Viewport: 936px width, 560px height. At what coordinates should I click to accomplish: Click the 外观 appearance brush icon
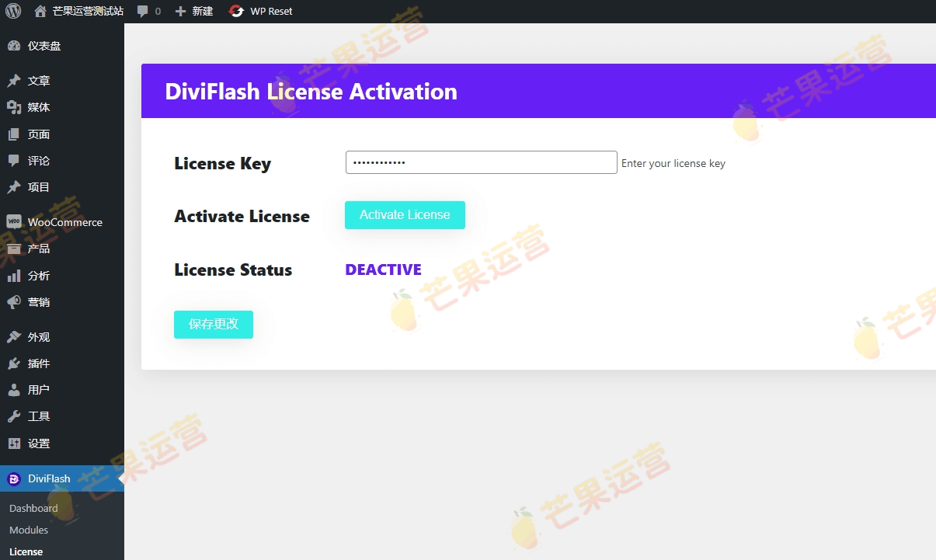(x=16, y=336)
